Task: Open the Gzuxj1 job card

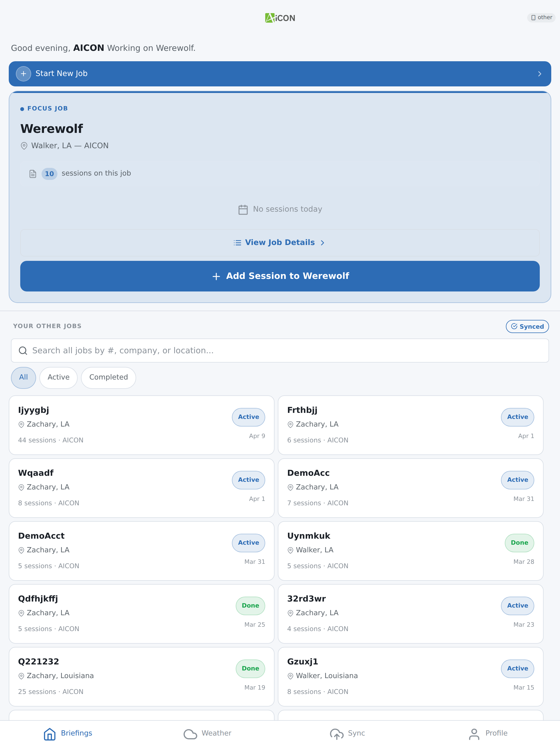Action: pos(410,676)
